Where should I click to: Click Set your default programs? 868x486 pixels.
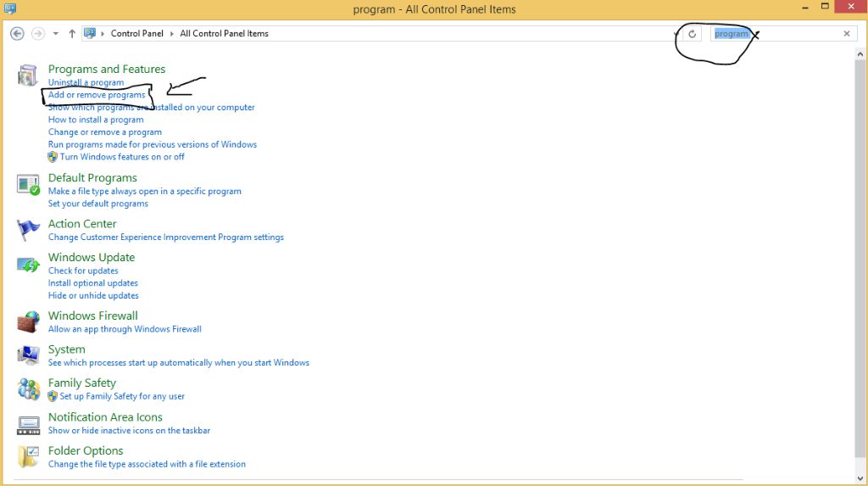pos(98,204)
